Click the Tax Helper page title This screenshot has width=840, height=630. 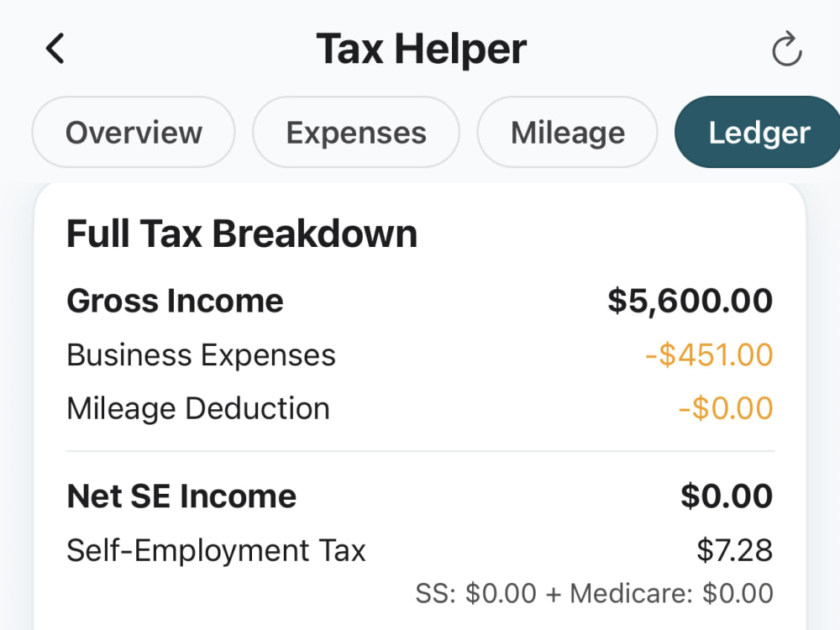421,50
